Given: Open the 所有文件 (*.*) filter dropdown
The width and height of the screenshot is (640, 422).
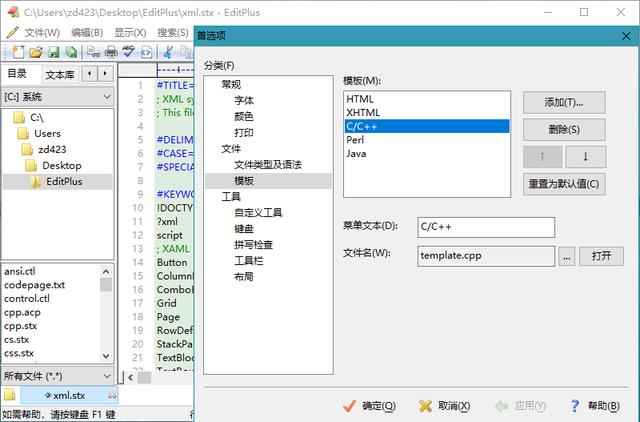Looking at the screenshot, I should pos(58,376).
